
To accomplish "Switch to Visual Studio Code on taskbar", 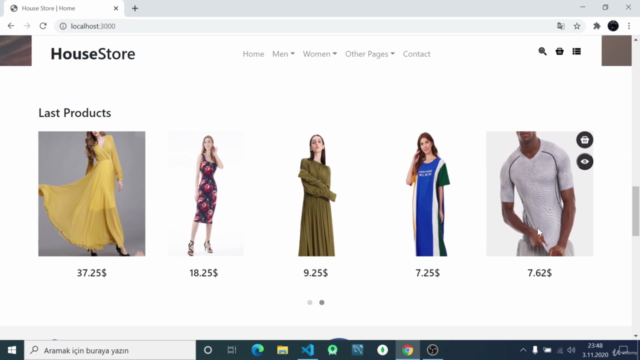I will (x=307, y=350).
